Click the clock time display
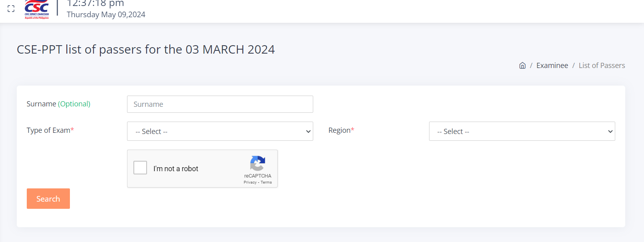Image resolution: width=644 pixels, height=242 pixels. (x=95, y=4)
